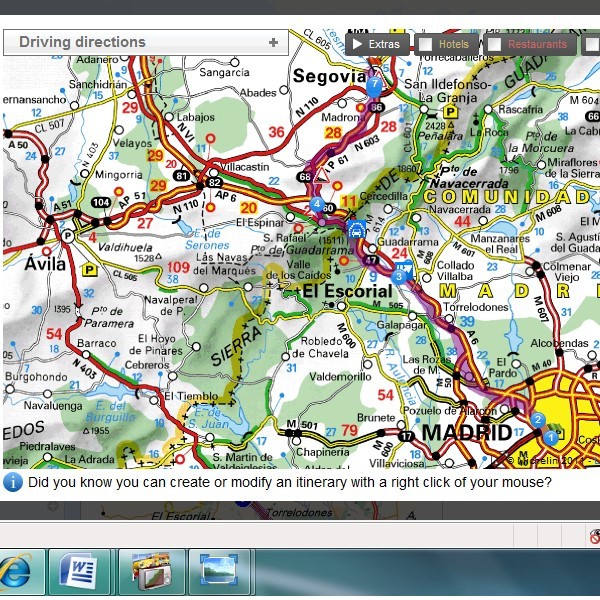Open the screen capture taskbar icon

[219, 573]
